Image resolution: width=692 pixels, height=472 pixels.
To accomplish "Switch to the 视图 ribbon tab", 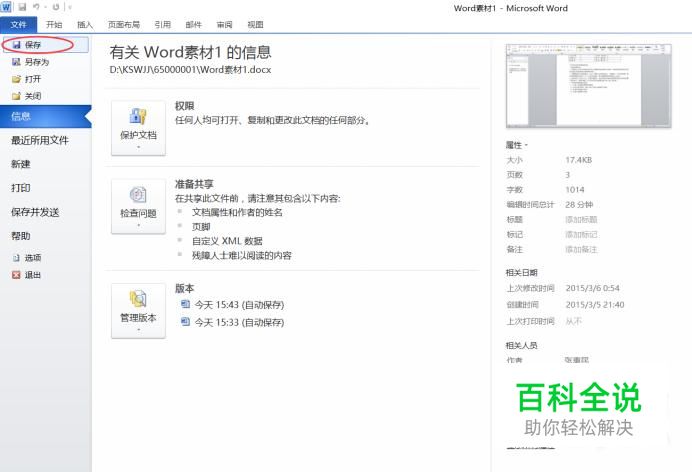I will click(255, 25).
